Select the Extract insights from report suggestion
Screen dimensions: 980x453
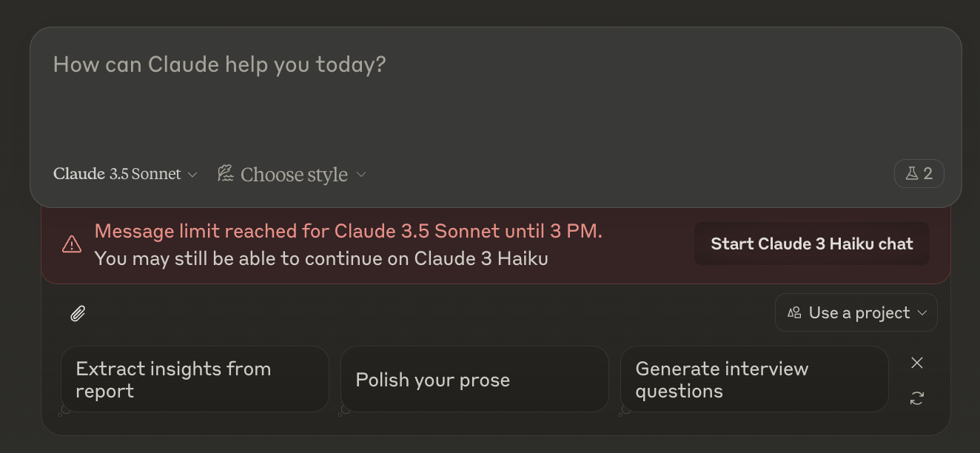tap(195, 379)
